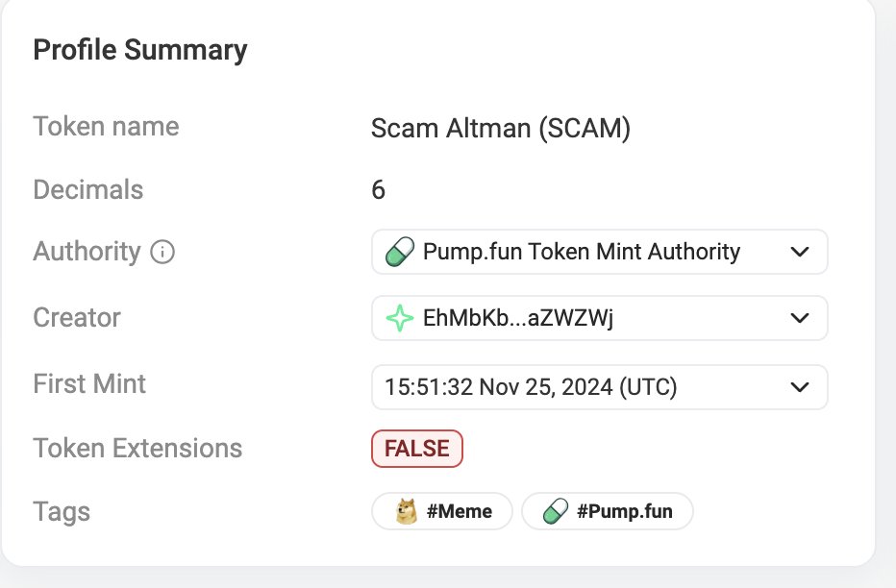896x588 pixels.
Task: Open the #Pump.fun tag
Action: (x=608, y=511)
